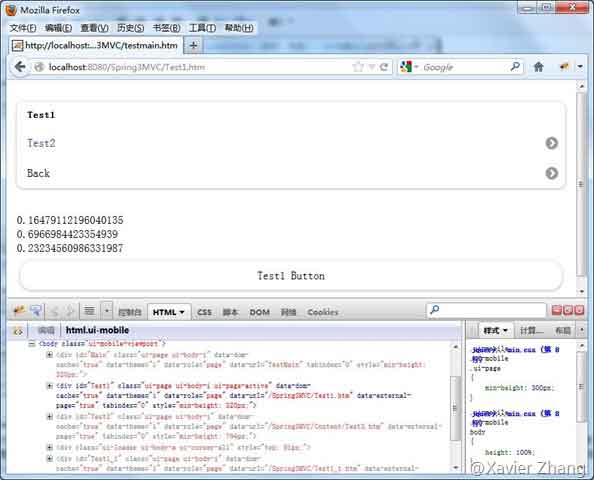Screen dimensions: 594x480
Task: Collapse the body ui-mobile-viewport node
Action: pos(32,344)
